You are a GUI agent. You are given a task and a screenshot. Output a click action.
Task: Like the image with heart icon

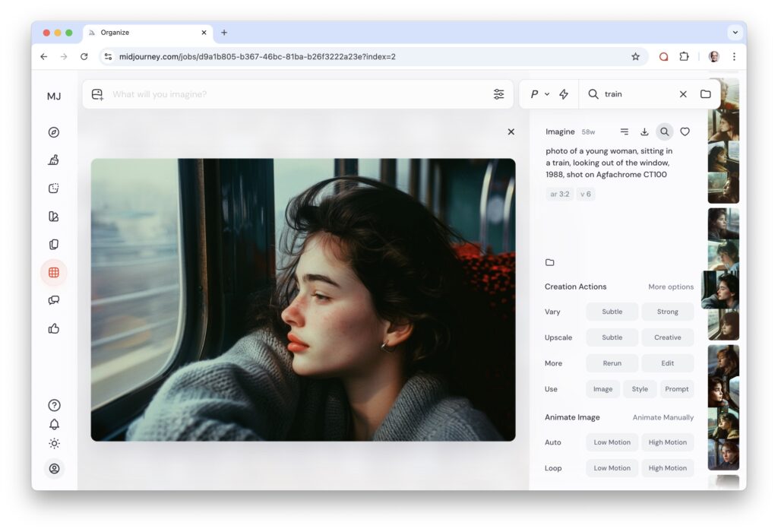coord(685,132)
